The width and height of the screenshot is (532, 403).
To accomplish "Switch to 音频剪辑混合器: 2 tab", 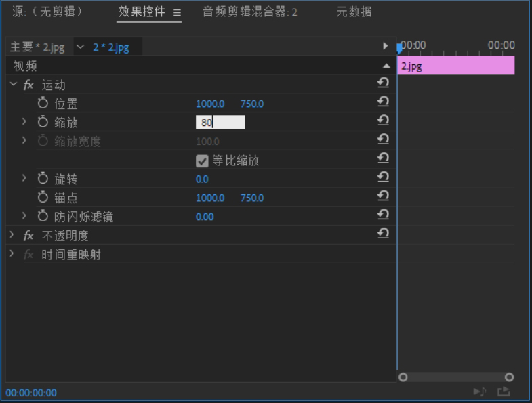I will point(250,12).
